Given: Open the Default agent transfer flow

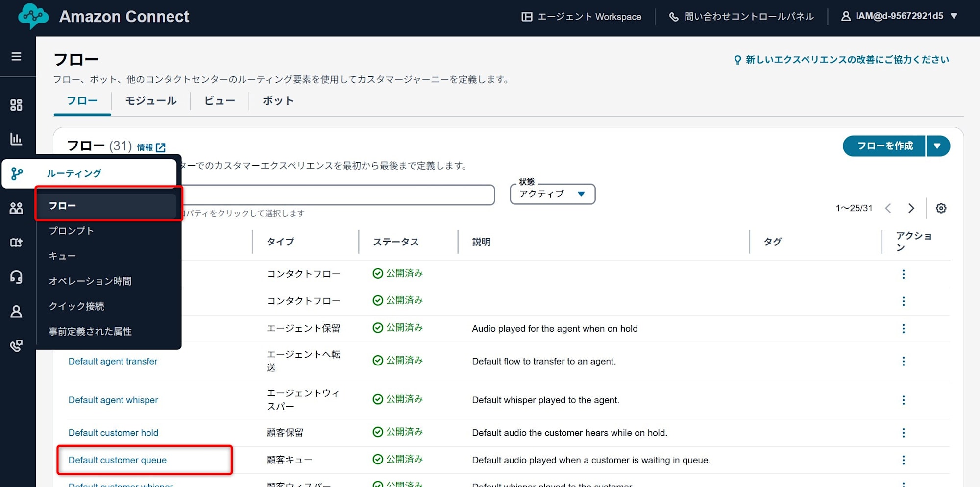Looking at the screenshot, I should [113, 361].
